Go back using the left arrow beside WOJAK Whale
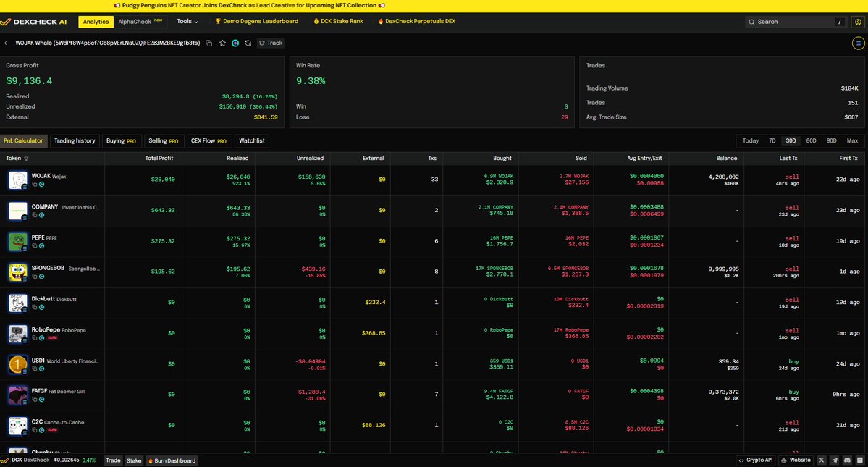The image size is (868, 467). tap(6, 43)
